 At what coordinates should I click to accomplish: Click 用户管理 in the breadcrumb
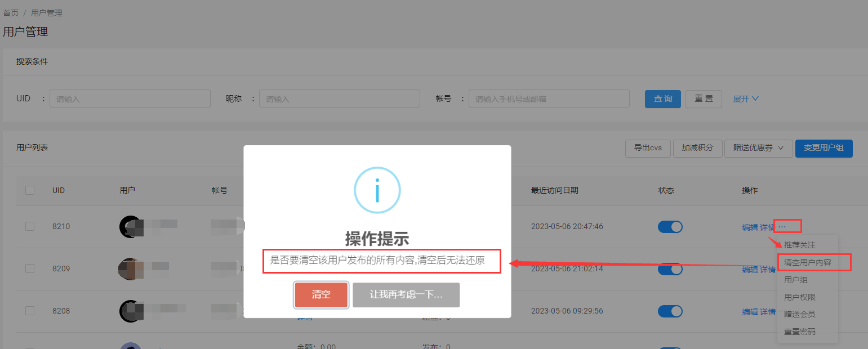click(47, 12)
